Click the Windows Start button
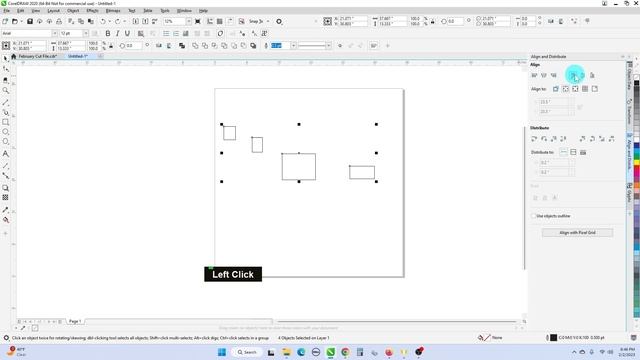640x360 pixels. click(x=222, y=352)
